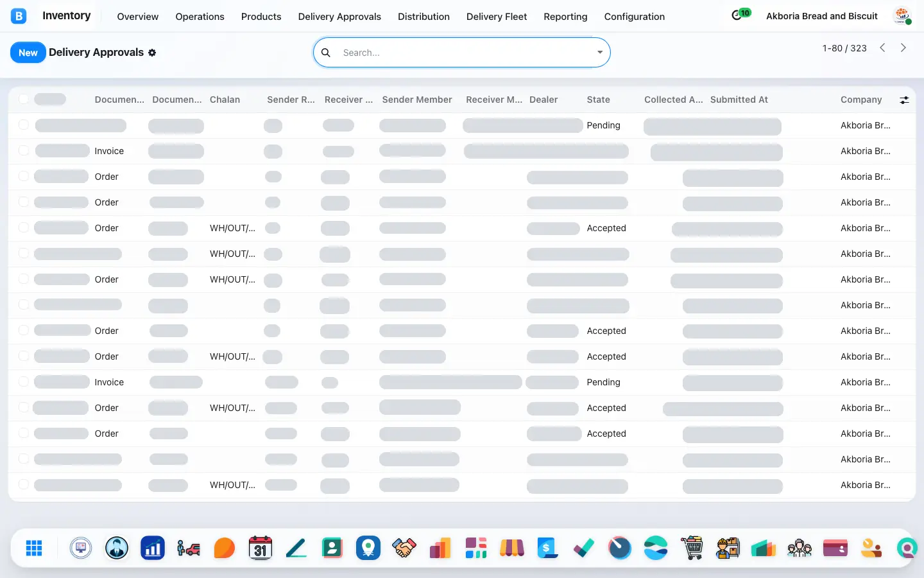Screen dimensions: 924x578
Task: Open the Delivery Approvals gear settings icon
Action: click(152, 53)
